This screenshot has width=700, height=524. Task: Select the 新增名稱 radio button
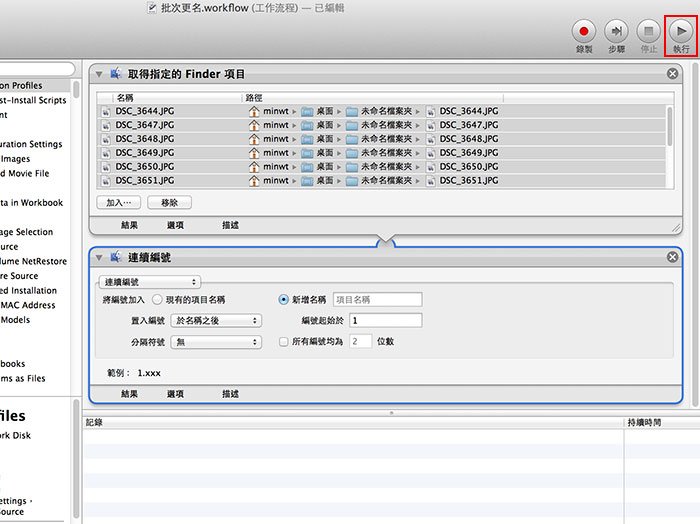pos(283,299)
